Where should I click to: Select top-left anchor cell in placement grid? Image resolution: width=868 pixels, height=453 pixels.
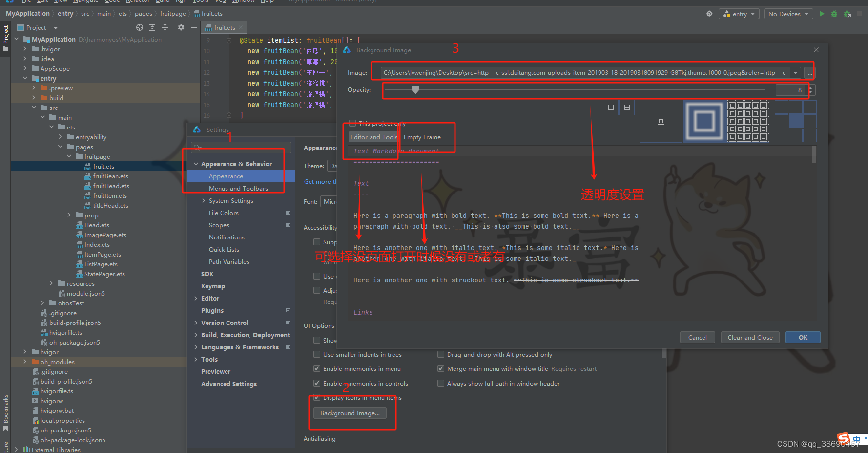[x=782, y=107]
